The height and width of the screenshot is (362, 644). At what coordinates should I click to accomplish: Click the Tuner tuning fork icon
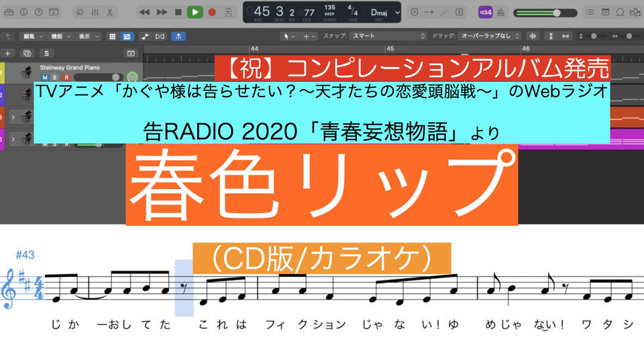[444, 12]
